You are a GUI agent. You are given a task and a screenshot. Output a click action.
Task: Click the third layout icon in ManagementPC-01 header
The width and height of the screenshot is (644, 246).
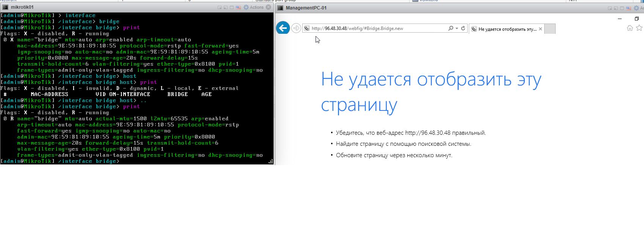point(622,8)
